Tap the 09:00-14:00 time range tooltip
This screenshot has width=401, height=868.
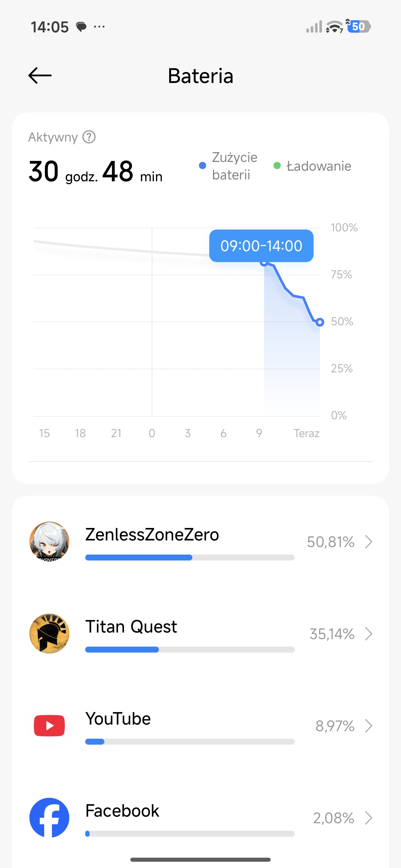click(x=261, y=245)
